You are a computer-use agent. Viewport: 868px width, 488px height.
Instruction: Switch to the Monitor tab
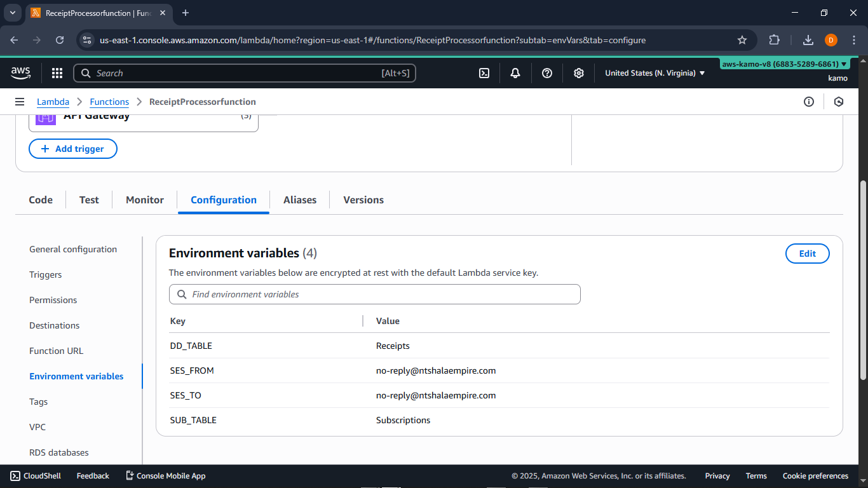(x=144, y=200)
